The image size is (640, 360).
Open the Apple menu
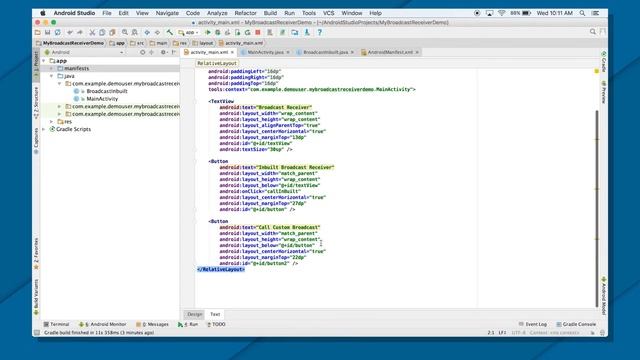[43, 13]
